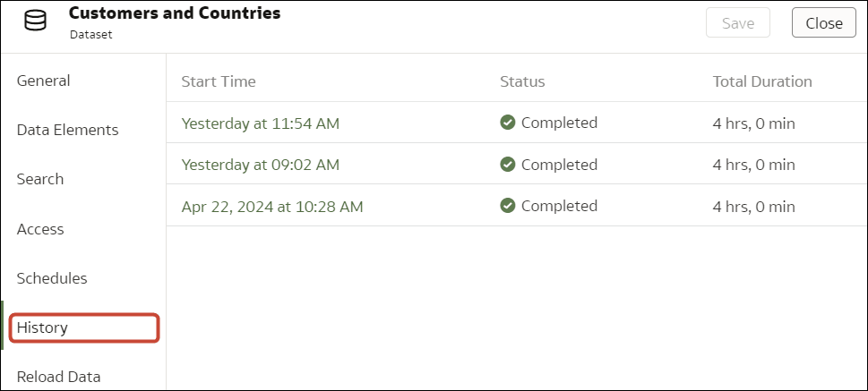Image resolution: width=868 pixels, height=391 pixels.
Task: Open the Access tab
Action: pyautogui.click(x=40, y=229)
